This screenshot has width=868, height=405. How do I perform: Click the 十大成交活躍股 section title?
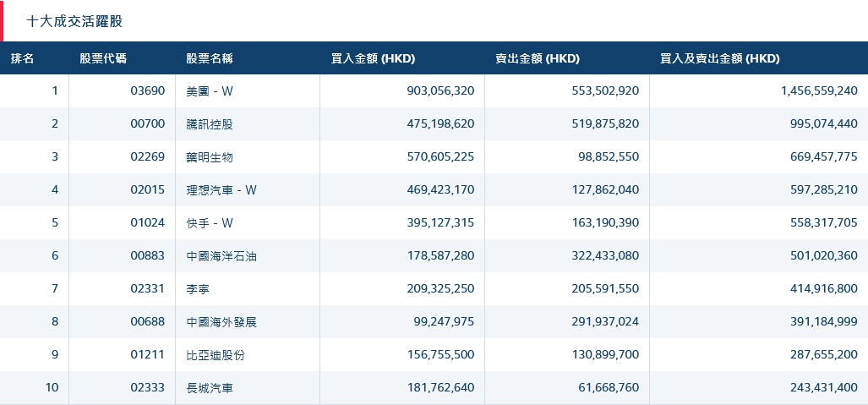point(74,22)
